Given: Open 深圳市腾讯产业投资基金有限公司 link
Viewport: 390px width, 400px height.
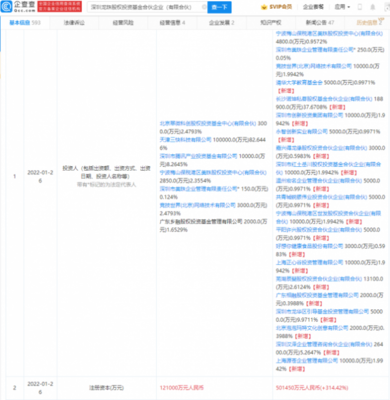Looking at the screenshot, I should pos(198,156).
